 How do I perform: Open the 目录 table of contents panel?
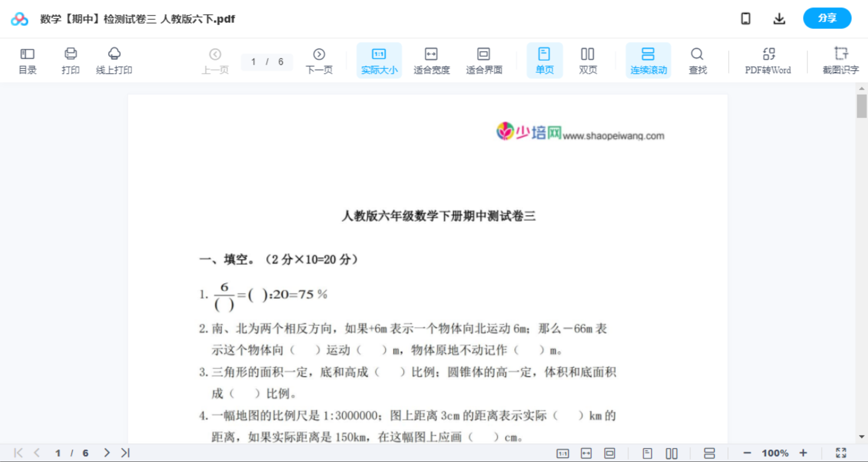[27, 60]
